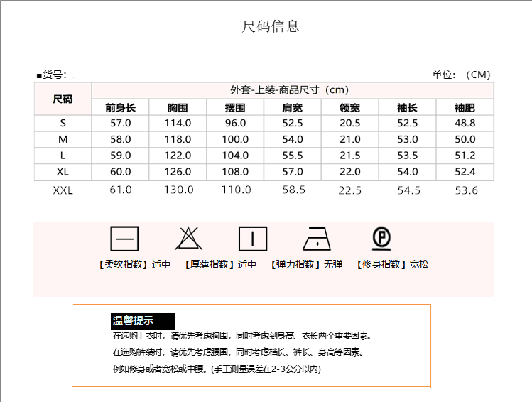532x402 pixels.
Task: Click the 【修身指数】宽松 label
Action: [392, 264]
